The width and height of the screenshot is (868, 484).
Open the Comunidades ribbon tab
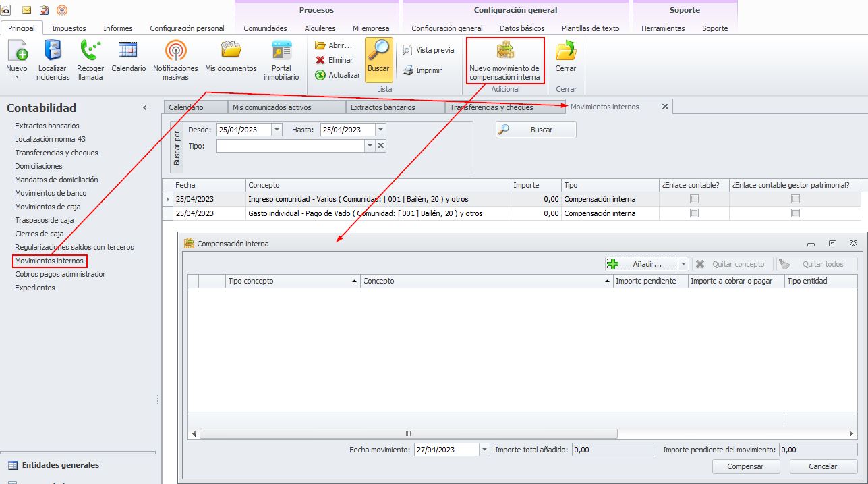pyautogui.click(x=265, y=28)
